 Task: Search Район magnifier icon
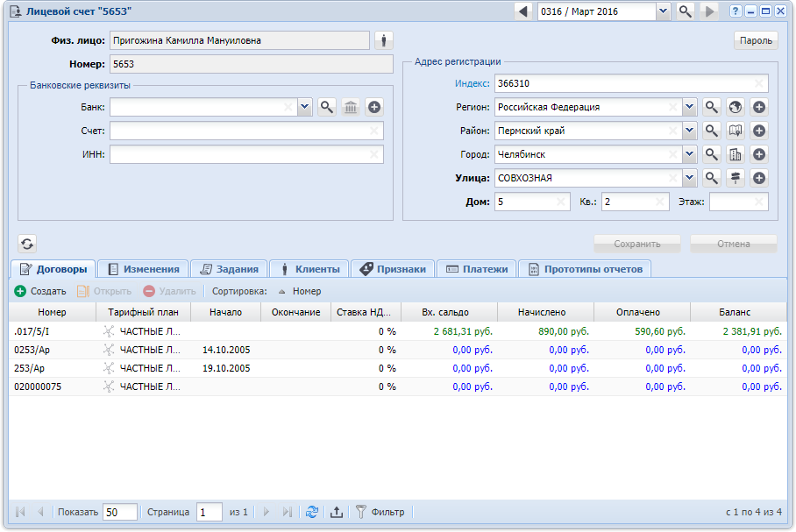[x=711, y=131]
